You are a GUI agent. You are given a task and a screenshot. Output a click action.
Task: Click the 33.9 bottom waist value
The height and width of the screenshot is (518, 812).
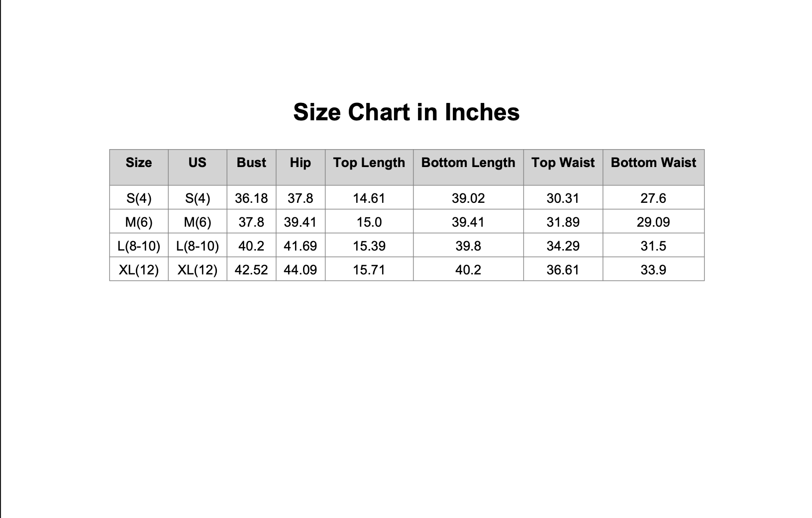653,270
